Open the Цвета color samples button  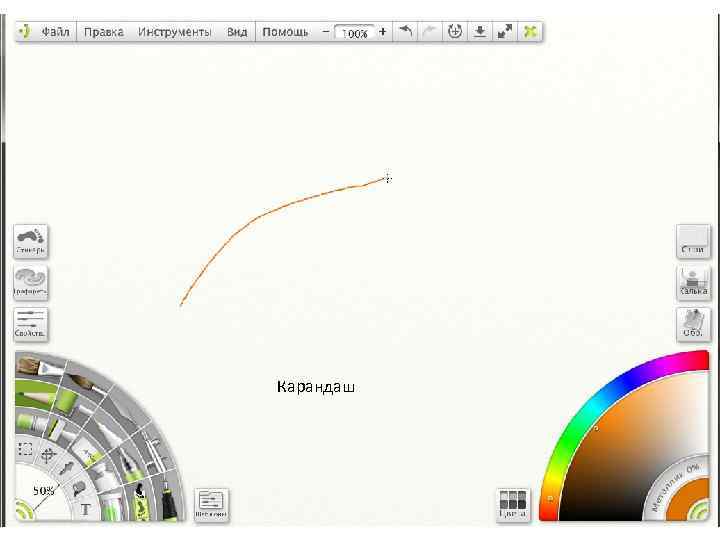[x=513, y=504]
